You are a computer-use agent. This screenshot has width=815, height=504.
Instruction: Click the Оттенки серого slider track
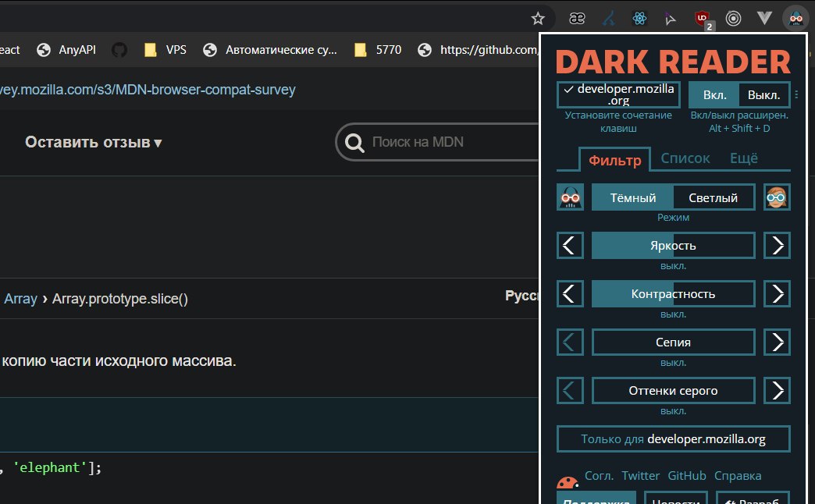click(673, 390)
